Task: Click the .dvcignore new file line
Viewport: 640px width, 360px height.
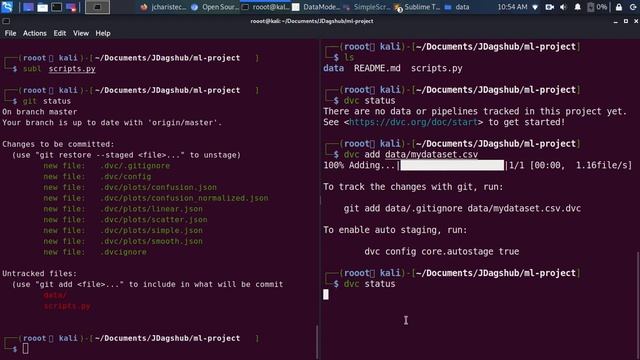Action: tap(95, 252)
